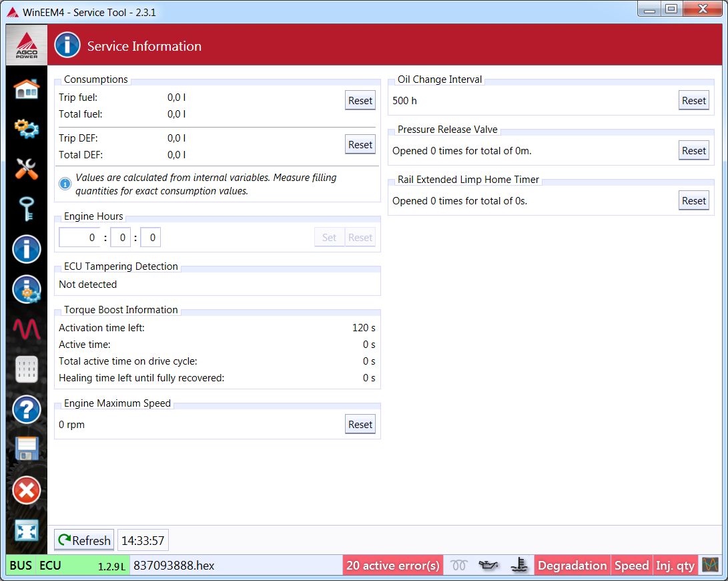Click the oscilloscope graph icon in status bar

pos(709,565)
